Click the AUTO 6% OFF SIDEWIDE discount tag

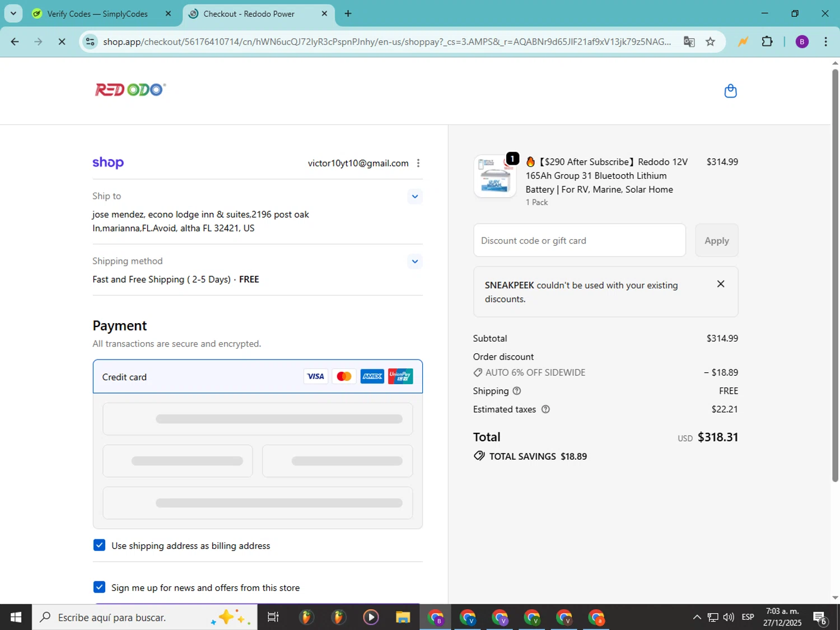coord(529,372)
